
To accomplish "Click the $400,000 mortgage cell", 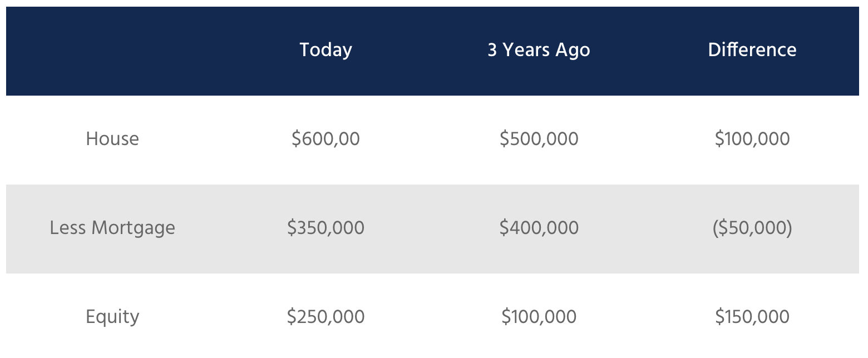I will 539,228.
